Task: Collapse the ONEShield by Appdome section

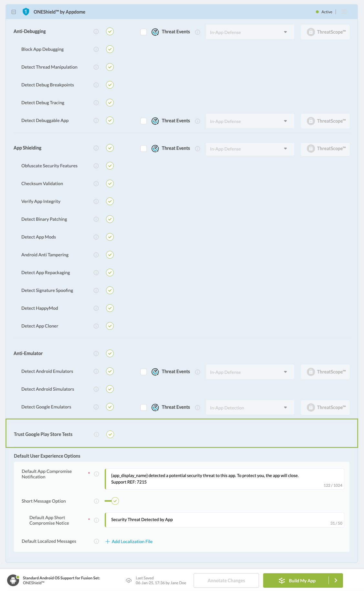Action: (x=14, y=12)
